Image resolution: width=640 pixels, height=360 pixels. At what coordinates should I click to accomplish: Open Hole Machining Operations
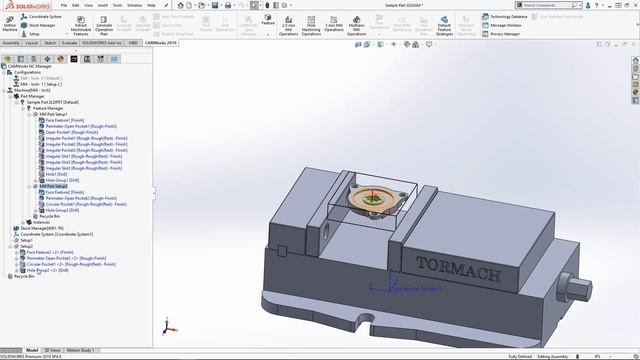[x=311, y=26]
